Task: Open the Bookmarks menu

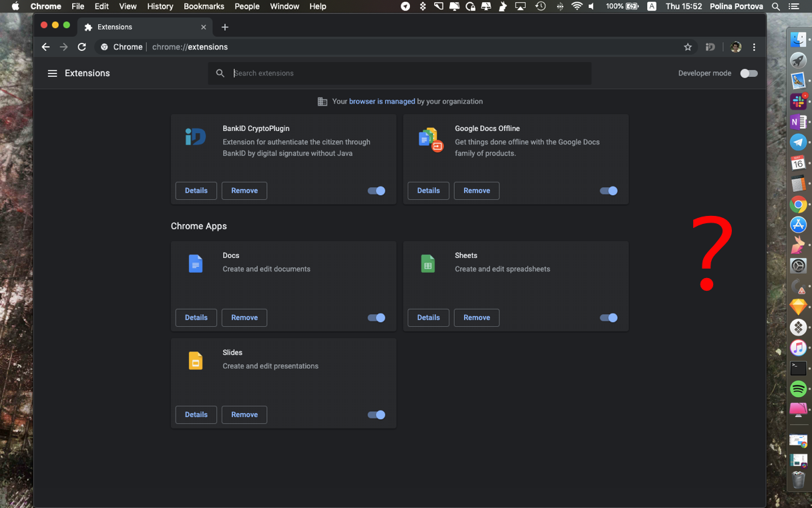Action: pos(204,7)
